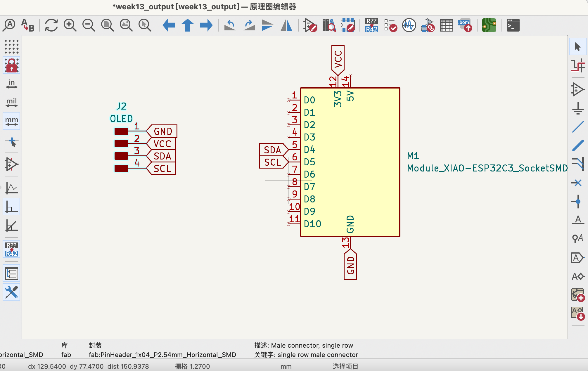Annotate schematic with R?? R42 toolbar button
588x371 pixels.
coord(372,25)
